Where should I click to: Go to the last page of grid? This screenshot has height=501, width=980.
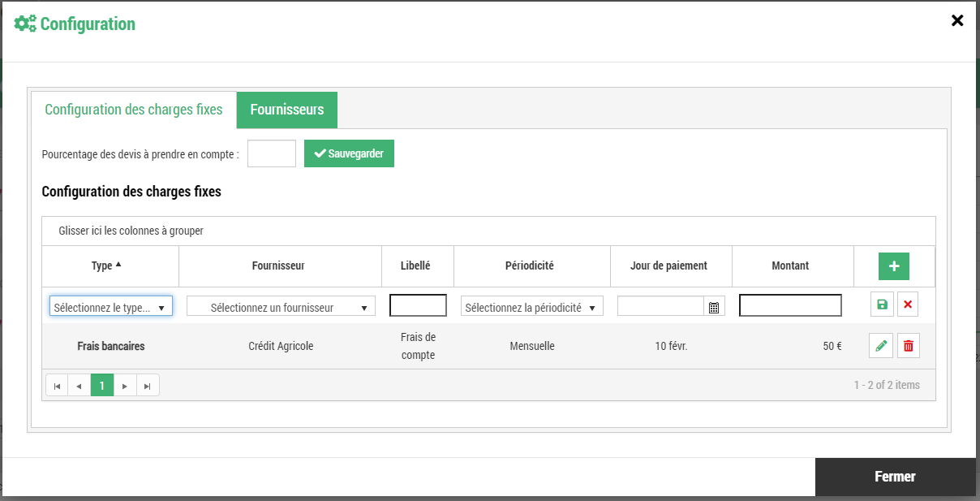(x=148, y=386)
